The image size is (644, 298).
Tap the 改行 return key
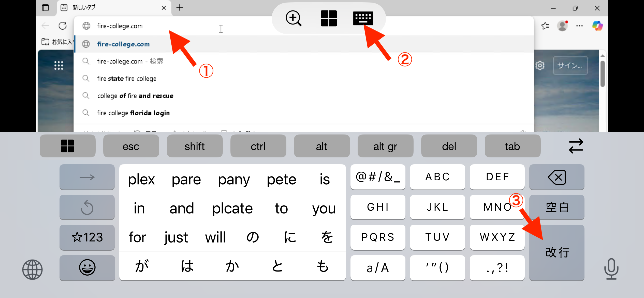[557, 253]
